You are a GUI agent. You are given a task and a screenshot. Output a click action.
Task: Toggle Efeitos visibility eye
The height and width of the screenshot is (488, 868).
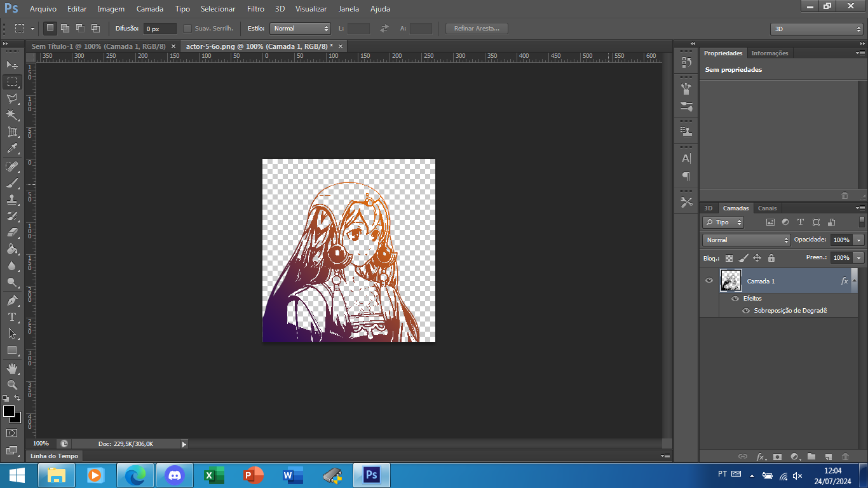735,299
